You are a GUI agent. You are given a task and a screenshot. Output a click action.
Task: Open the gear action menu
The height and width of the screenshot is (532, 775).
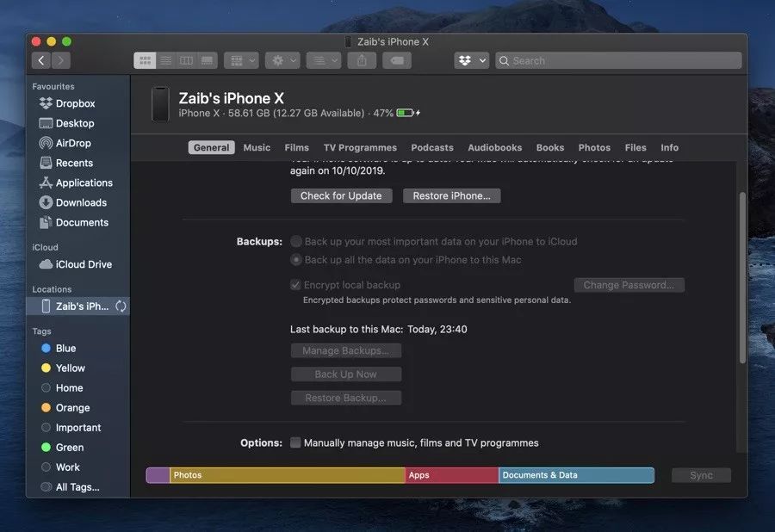282,60
